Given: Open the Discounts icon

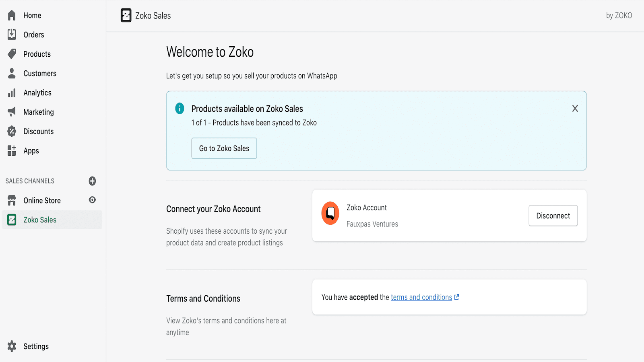Looking at the screenshot, I should pyautogui.click(x=12, y=131).
